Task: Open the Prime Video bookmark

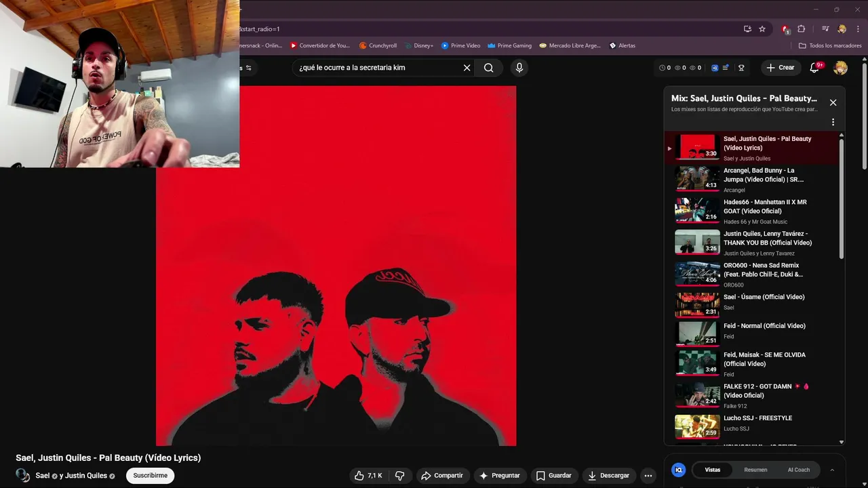Action: point(460,45)
